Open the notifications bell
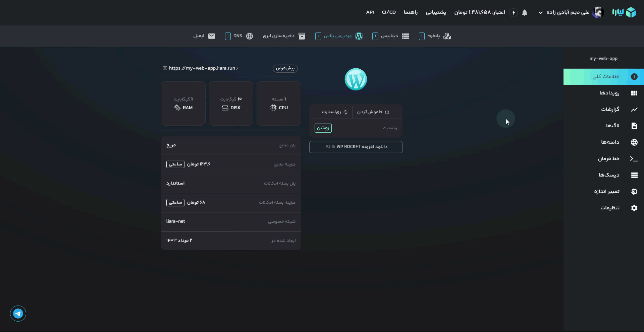Viewport: 644px width, 332px height. 525,13
